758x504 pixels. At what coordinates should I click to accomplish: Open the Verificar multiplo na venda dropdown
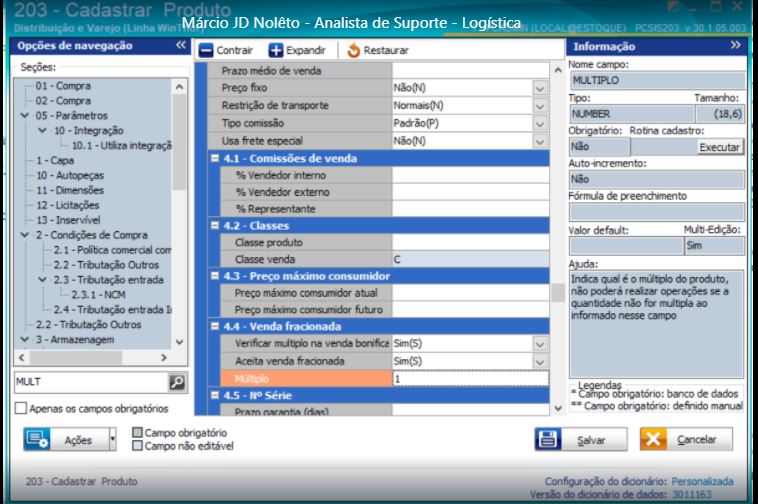tap(540, 344)
